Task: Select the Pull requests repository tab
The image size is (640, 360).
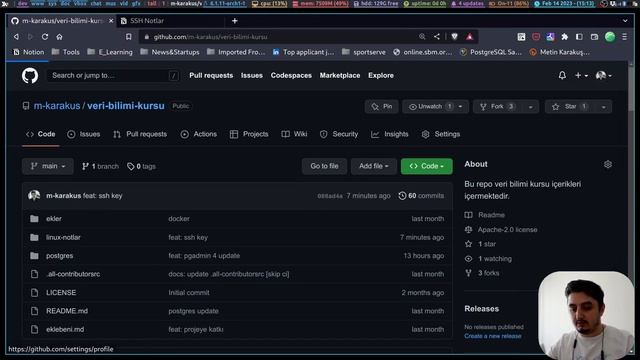Action: (x=140, y=134)
